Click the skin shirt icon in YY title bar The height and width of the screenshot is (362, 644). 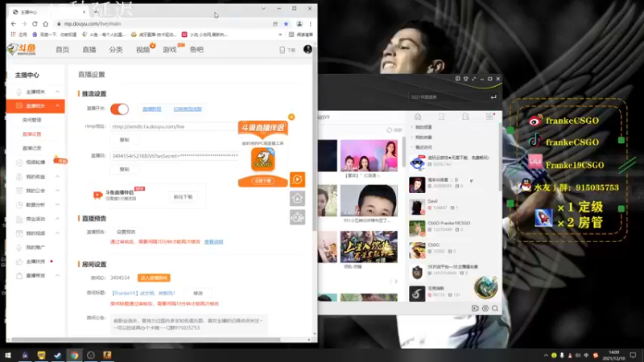point(466,78)
